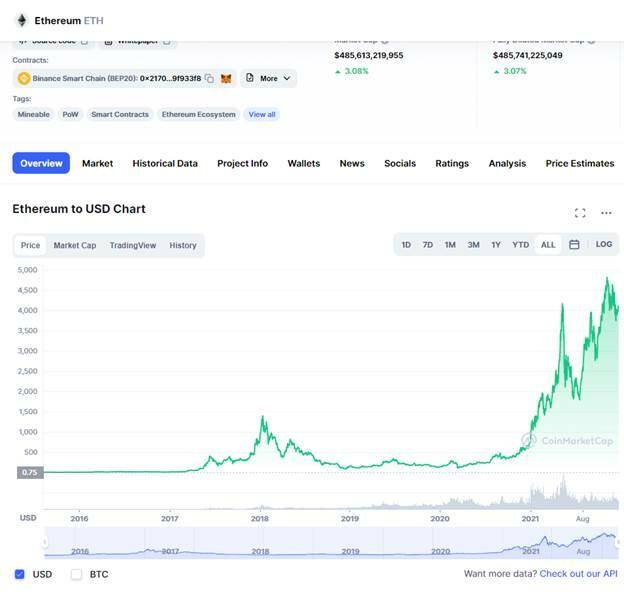Click the Smart Contracts tag
This screenshot has width=624, height=603.
[x=120, y=115]
